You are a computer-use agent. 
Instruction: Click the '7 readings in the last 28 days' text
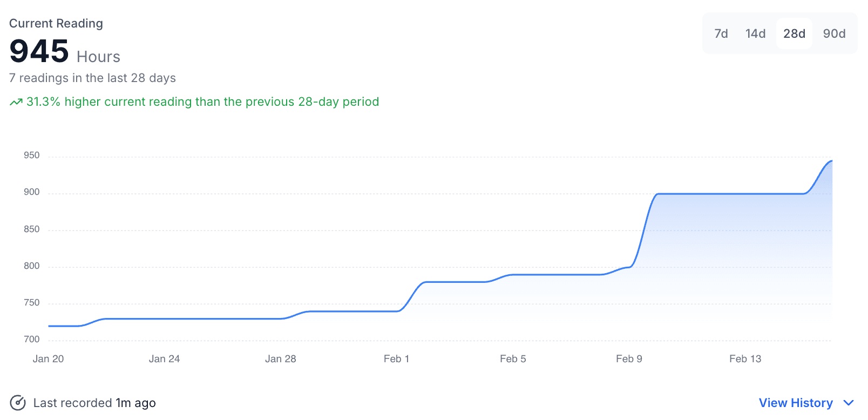92,78
